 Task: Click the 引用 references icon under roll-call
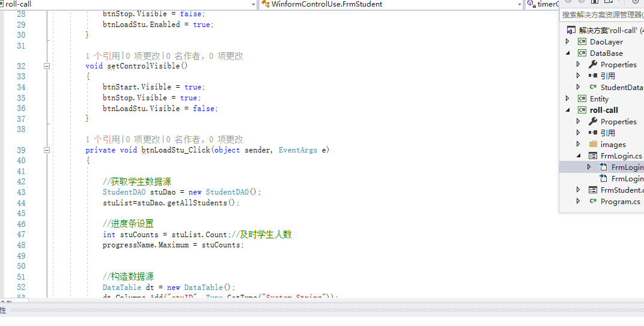click(593, 133)
